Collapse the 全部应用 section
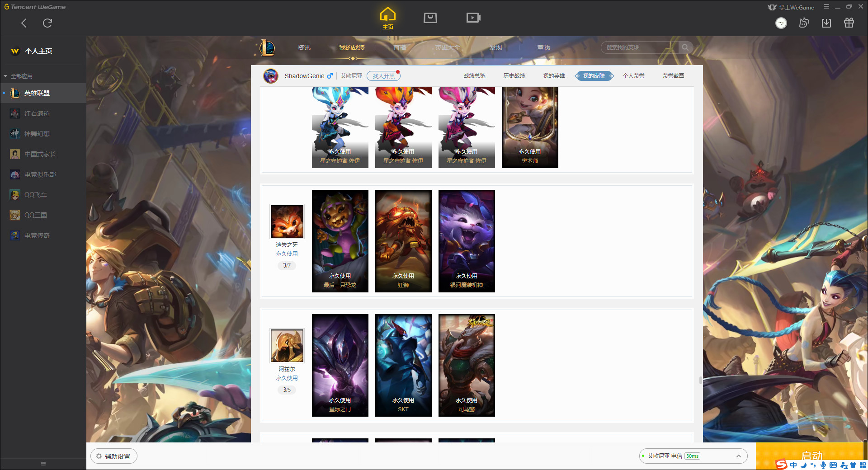The image size is (868, 470). coord(18,76)
